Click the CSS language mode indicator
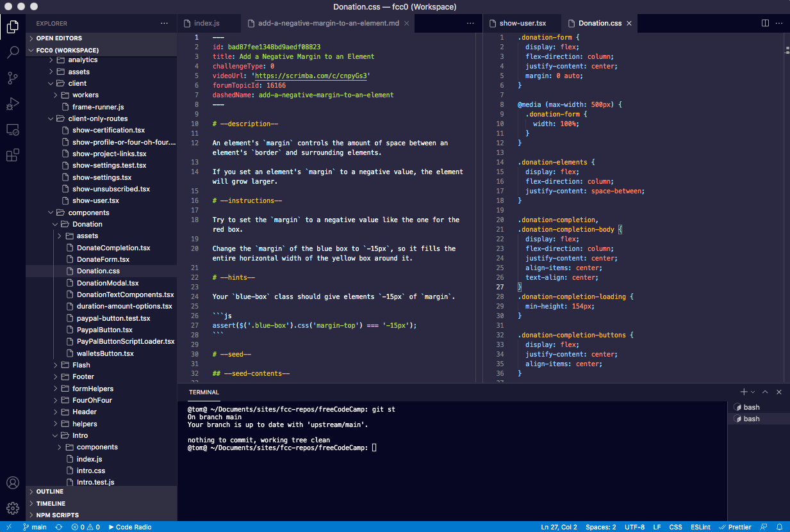This screenshot has width=790, height=532. click(675, 527)
